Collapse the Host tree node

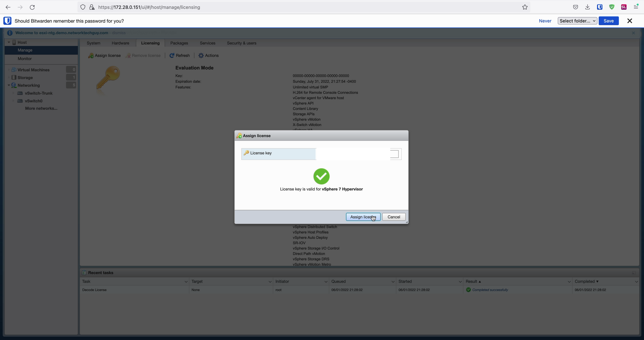[x=9, y=42]
